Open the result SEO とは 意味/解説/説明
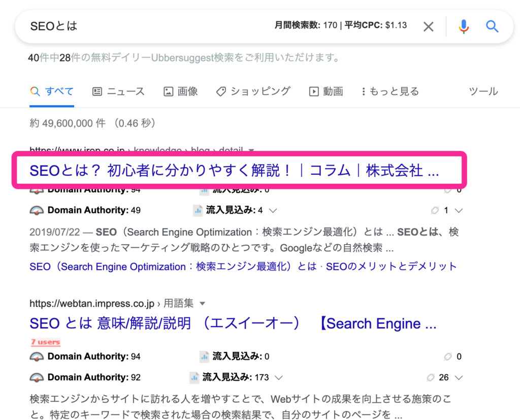 (x=233, y=323)
